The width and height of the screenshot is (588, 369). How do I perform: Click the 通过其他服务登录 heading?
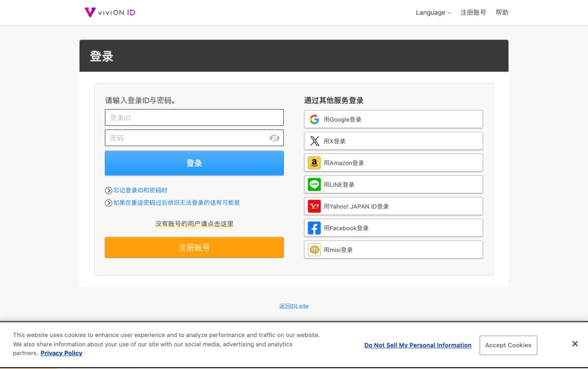pyautogui.click(x=334, y=100)
